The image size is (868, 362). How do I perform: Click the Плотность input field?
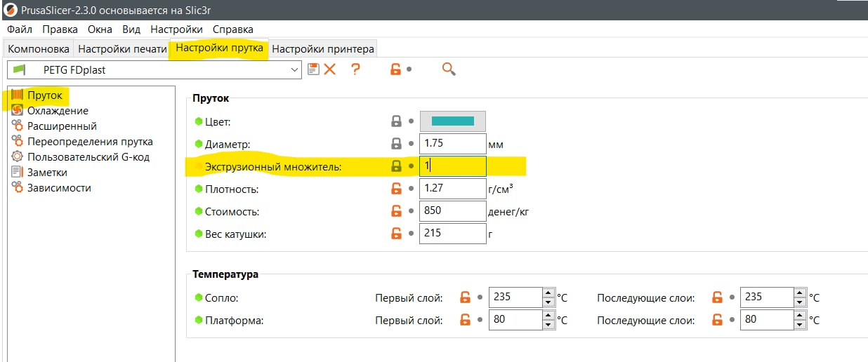coord(453,189)
